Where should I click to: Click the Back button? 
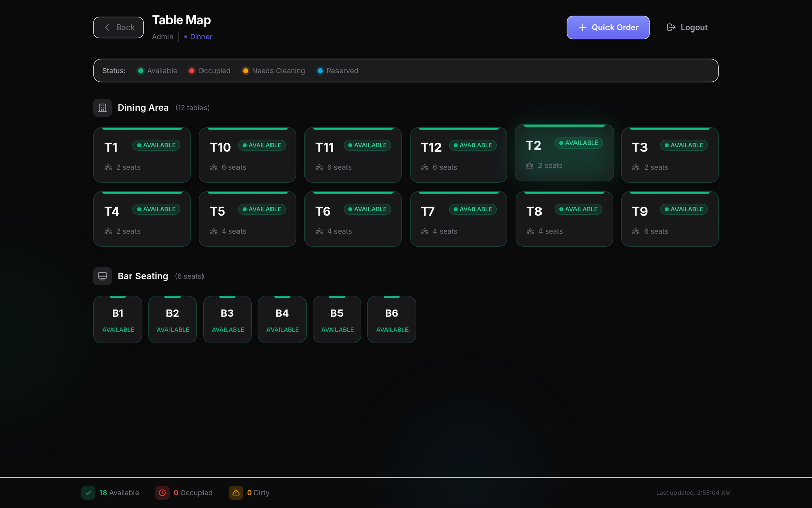tap(118, 27)
